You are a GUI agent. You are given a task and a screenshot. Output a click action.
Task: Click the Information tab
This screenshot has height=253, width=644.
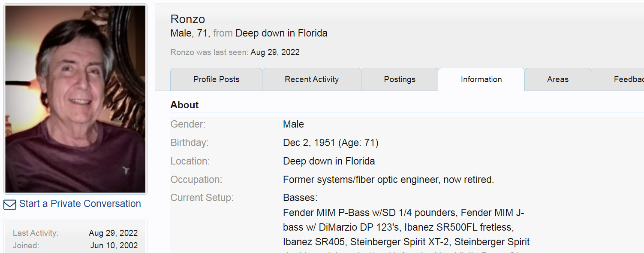coord(481,79)
